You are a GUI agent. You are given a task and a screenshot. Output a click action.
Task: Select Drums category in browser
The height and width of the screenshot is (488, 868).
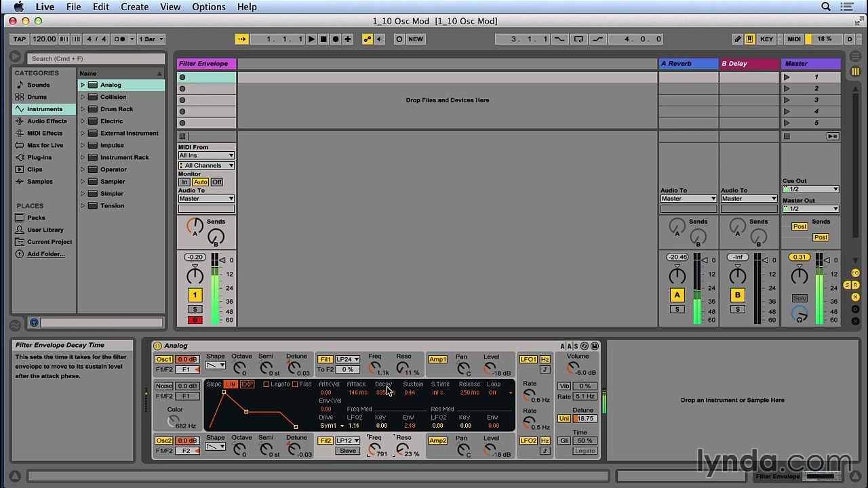[37, 97]
